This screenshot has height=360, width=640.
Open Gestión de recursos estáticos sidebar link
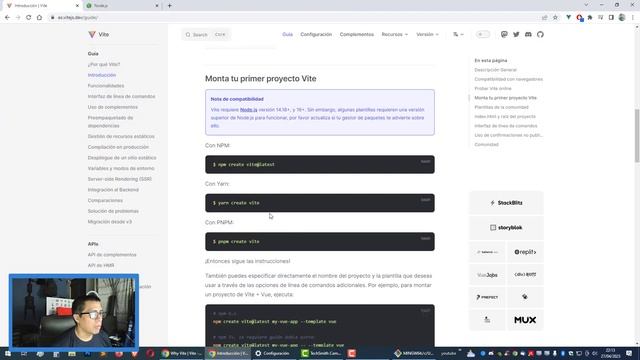click(x=121, y=136)
